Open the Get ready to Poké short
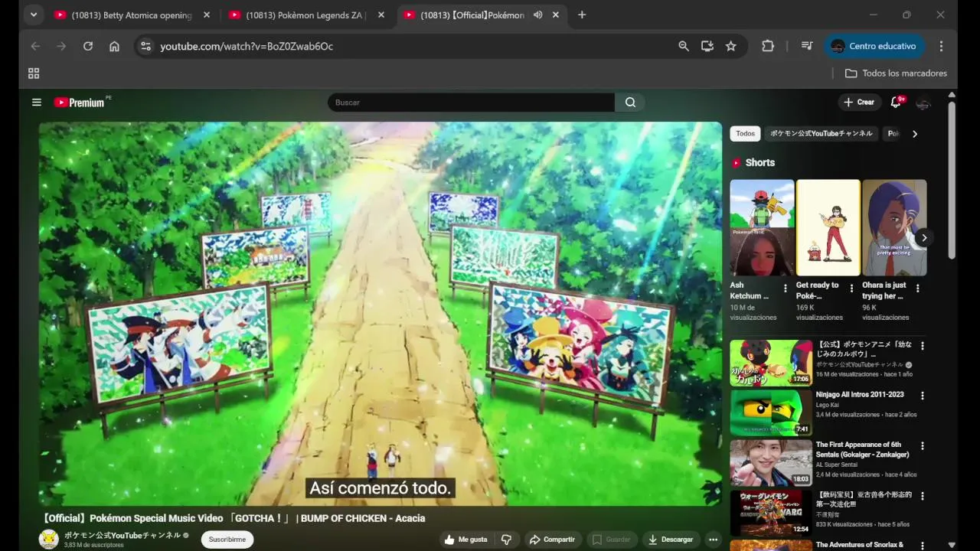980x551 pixels. 828,227
